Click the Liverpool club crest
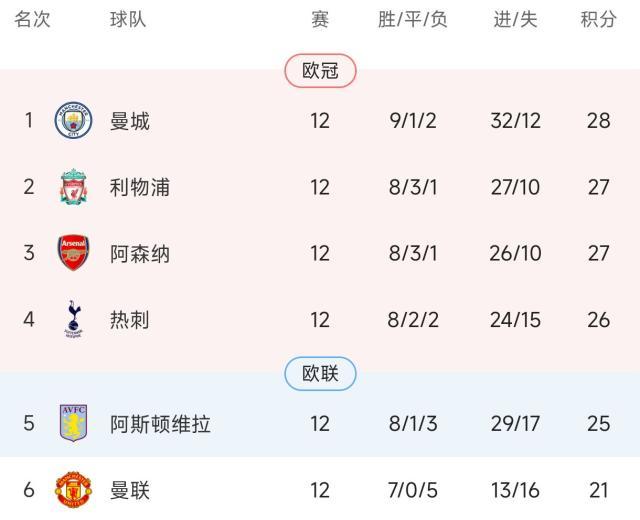This screenshot has height=520, width=640. point(73,187)
